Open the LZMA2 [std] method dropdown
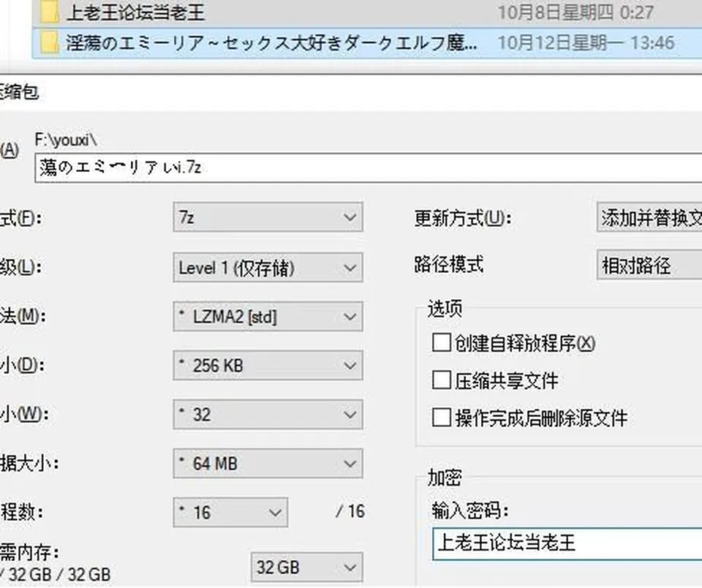Viewport: 702px width, 588px height. [x=268, y=317]
